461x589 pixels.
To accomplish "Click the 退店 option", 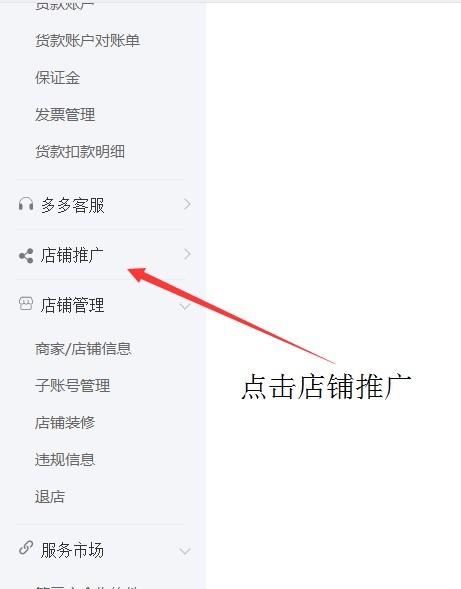I will pos(50,497).
